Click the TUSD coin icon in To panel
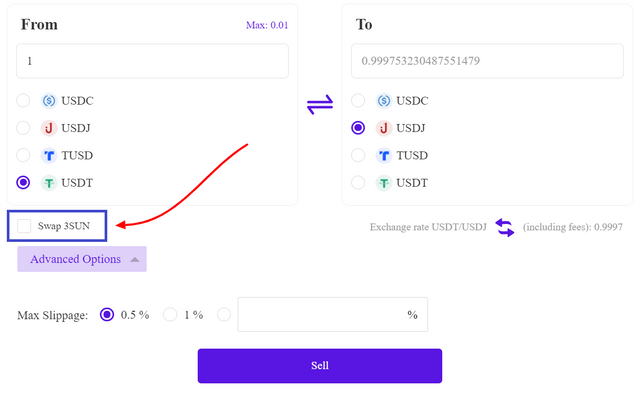640x405 pixels. click(384, 156)
